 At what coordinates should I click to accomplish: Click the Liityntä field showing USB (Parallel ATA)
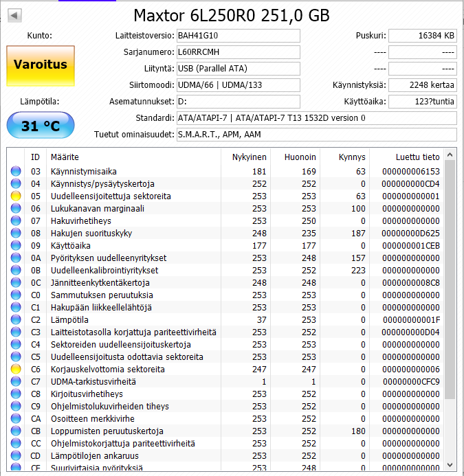coord(239,69)
